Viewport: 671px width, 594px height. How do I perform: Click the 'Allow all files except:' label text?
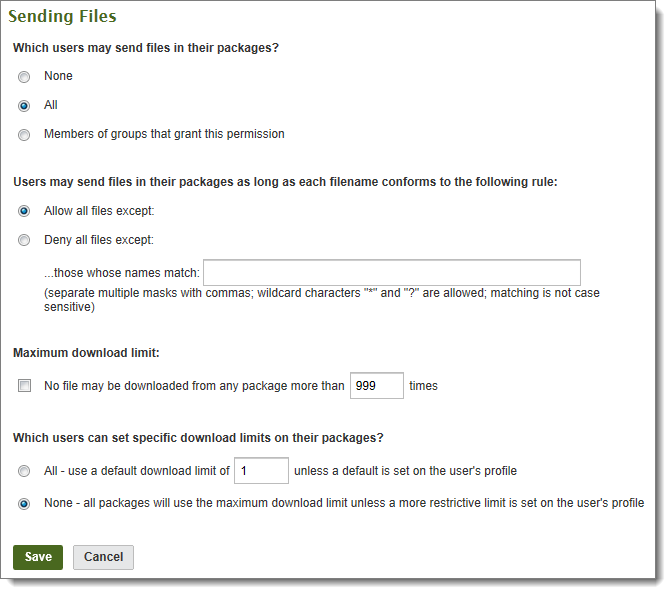coord(99,211)
